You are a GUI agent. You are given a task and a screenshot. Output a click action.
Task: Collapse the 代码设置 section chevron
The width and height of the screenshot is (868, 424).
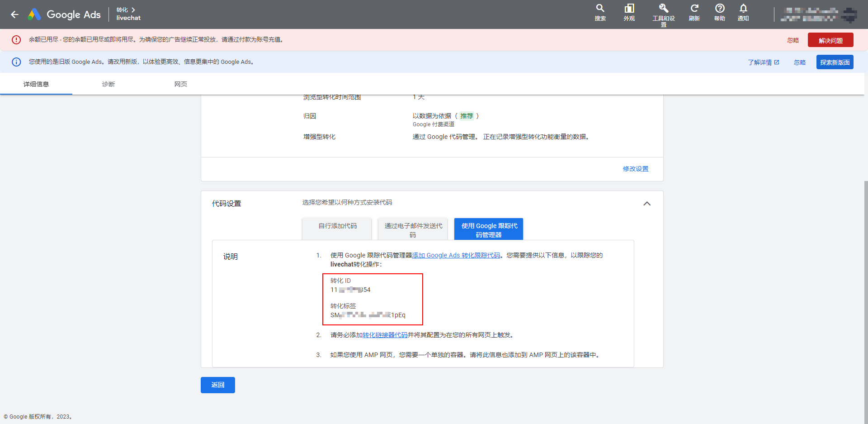coord(647,204)
